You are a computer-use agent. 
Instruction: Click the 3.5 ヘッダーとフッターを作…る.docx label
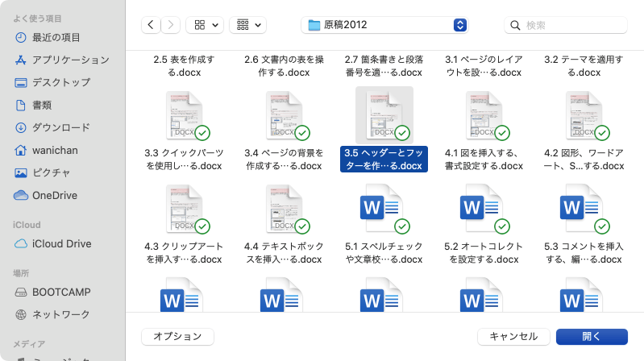click(384, 160)
